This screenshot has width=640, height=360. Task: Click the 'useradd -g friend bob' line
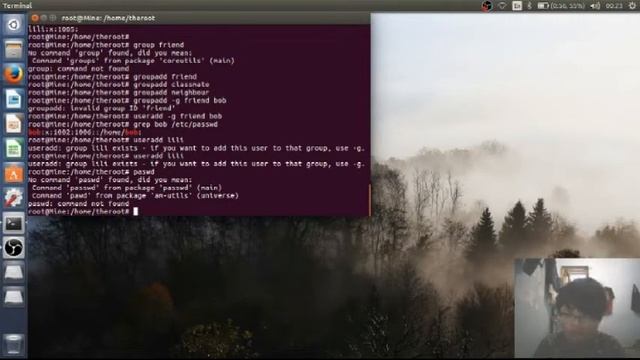pos(125,116)
